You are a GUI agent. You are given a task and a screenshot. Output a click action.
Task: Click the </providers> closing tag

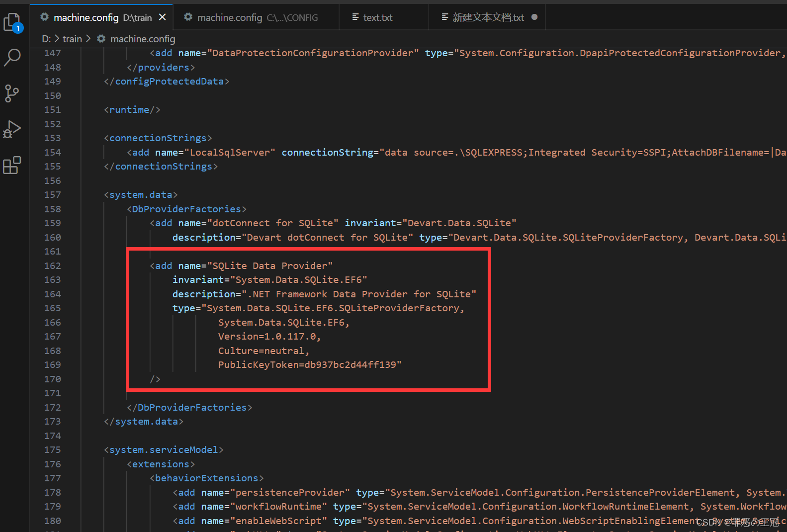click(x=161, y=68)
